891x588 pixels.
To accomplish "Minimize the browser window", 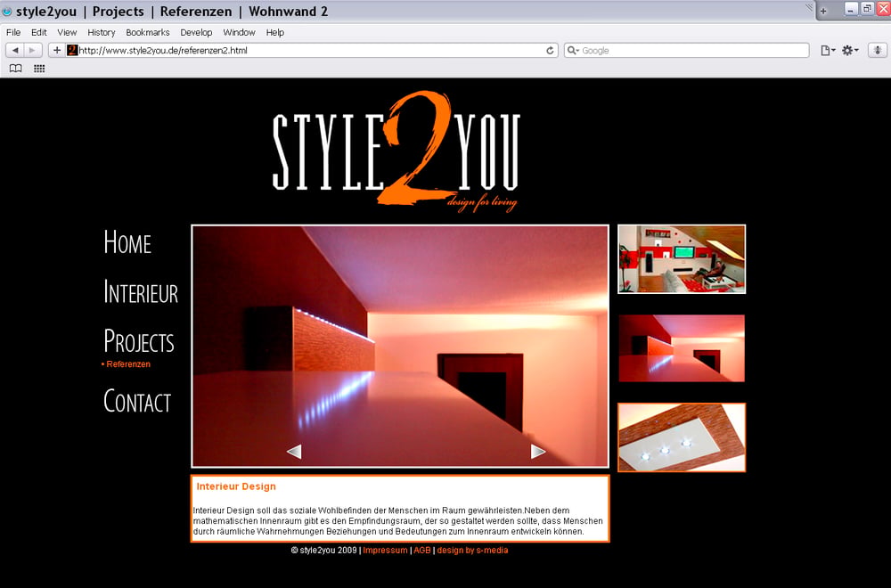I will click(851, 9).
